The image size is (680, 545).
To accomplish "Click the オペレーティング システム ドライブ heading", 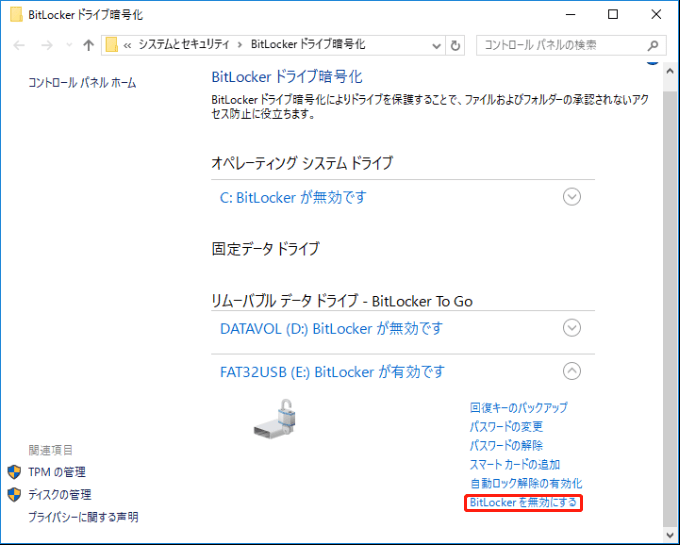I will coord(302,163).
